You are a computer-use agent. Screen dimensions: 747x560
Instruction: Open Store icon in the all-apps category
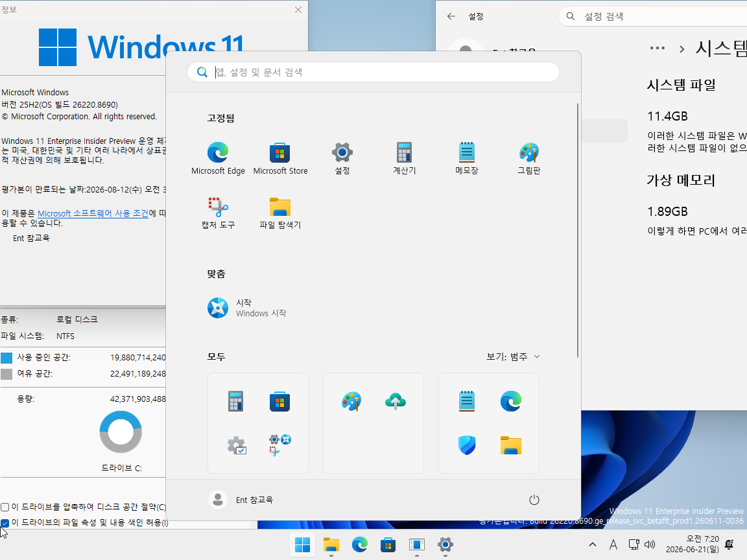pos(279,401)
